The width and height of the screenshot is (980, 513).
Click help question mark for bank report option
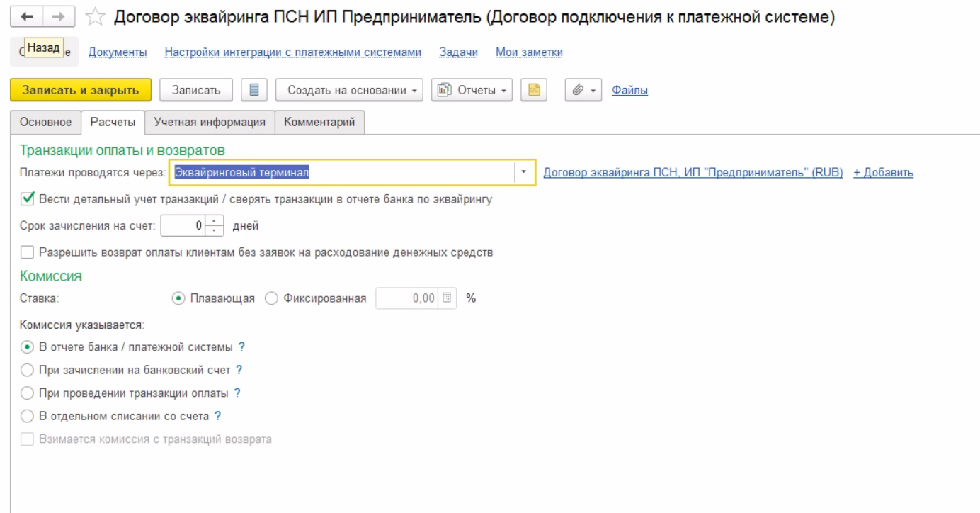(241, 347)
